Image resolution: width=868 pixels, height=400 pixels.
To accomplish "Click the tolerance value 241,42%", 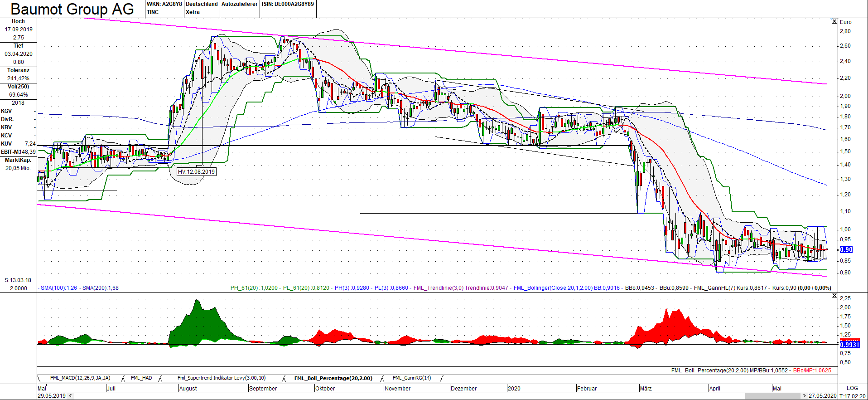I will pos(18,78).
